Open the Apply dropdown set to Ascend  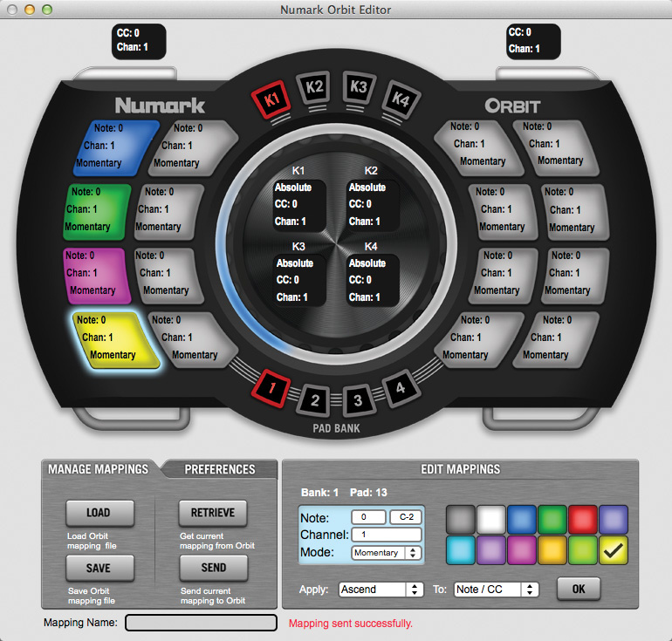381,590
